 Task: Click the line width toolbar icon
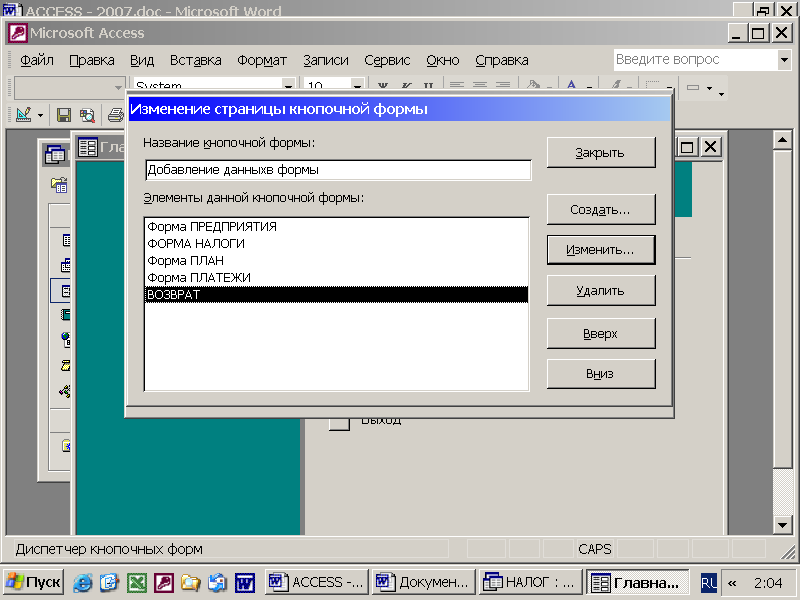pyautogui.click(x=653, y=86)
